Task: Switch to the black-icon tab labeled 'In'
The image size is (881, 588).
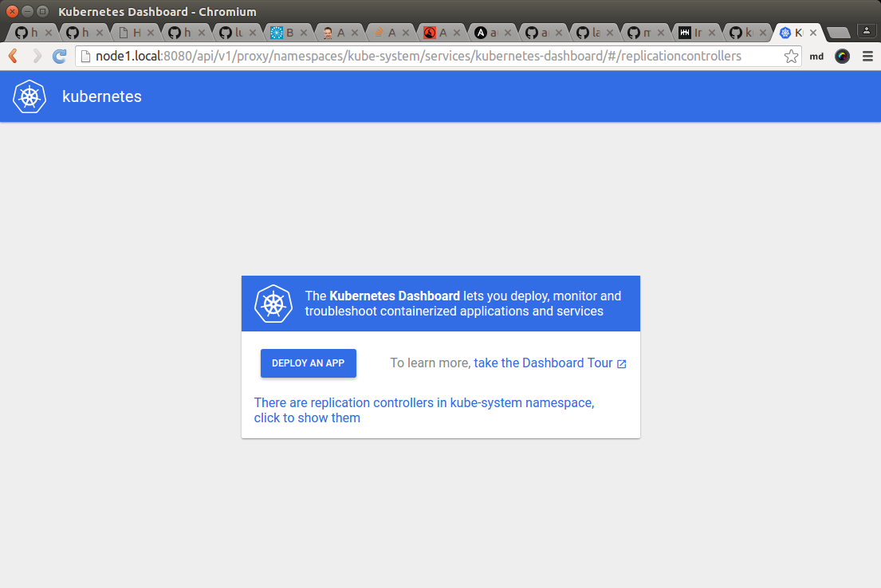Action: (698, 33)
